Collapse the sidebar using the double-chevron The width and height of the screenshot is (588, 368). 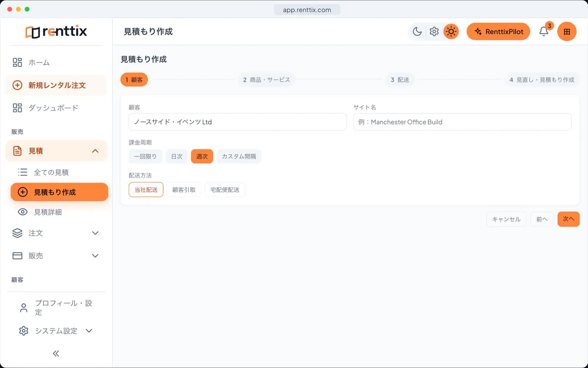(x=56, y=354)
